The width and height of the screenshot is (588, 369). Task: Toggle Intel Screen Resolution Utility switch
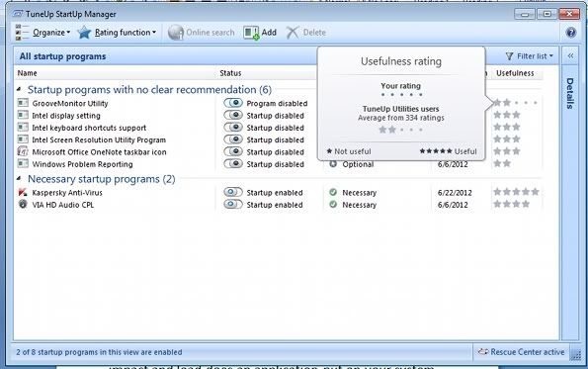(233, 139)
